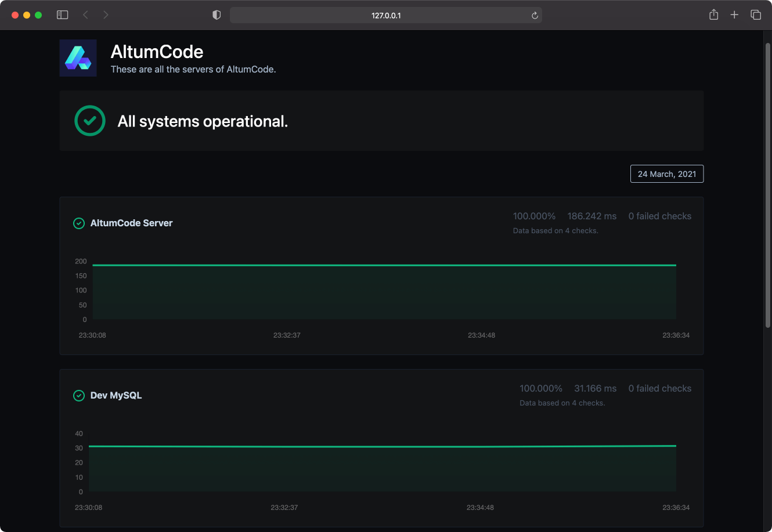Open the sidebar toggle in Safari toolbar
Screen dimensions: 772x532
coord(62,15)
